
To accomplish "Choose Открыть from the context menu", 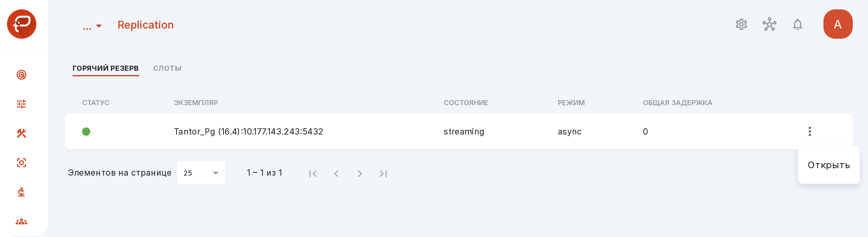I will coord(829,165).
